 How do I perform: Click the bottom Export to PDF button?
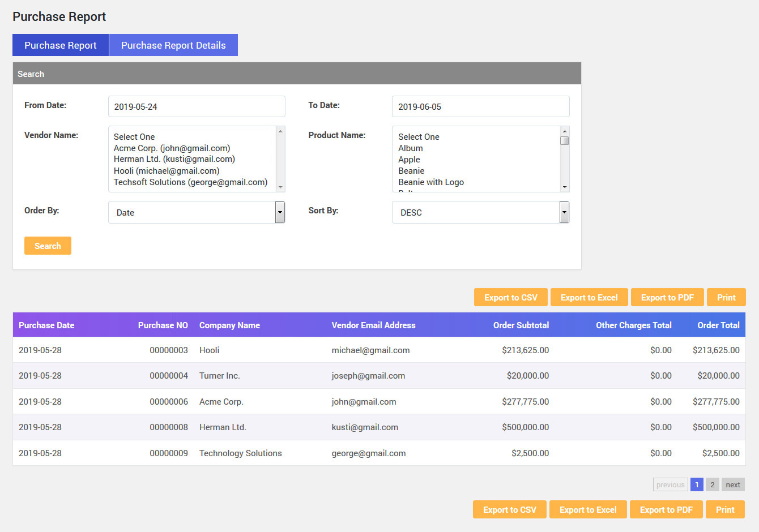(x=666, y=510)
